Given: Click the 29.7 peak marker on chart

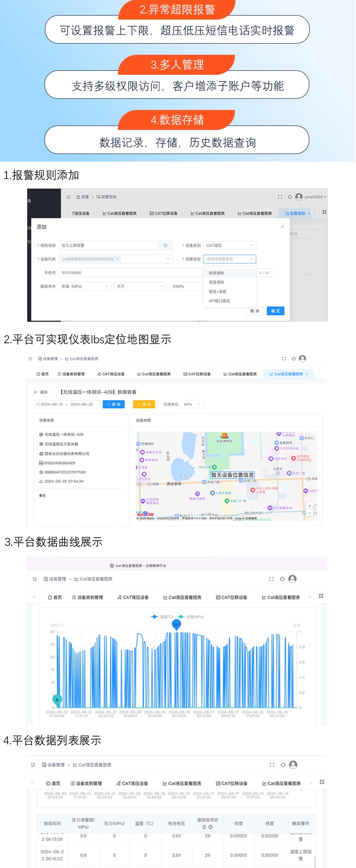Looking at the screenshot, I should pos(177,625).
